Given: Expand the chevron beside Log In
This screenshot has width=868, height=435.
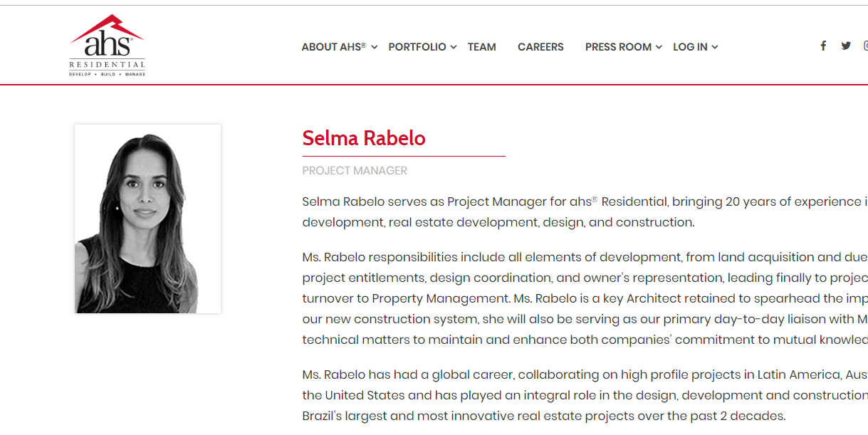Looking at the screenshot, I should 715,47.
